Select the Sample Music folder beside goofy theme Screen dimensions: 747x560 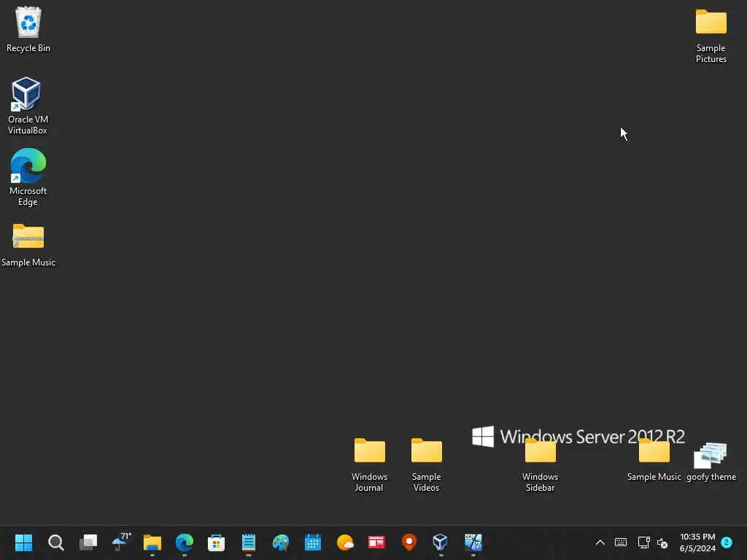[x=654, y=451]
